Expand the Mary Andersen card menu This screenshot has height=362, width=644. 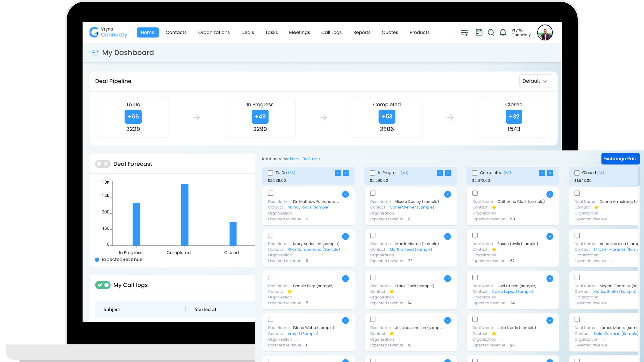pos(345,237)
